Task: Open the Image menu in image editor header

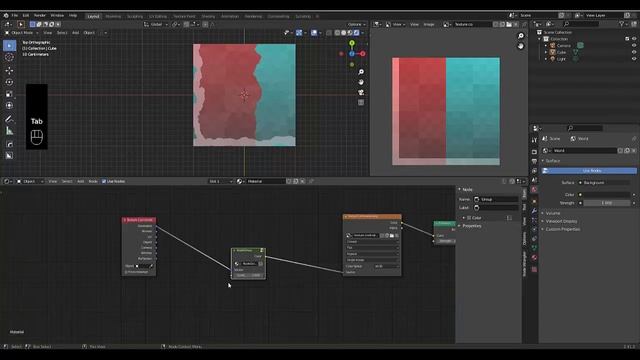Action: 429,24
